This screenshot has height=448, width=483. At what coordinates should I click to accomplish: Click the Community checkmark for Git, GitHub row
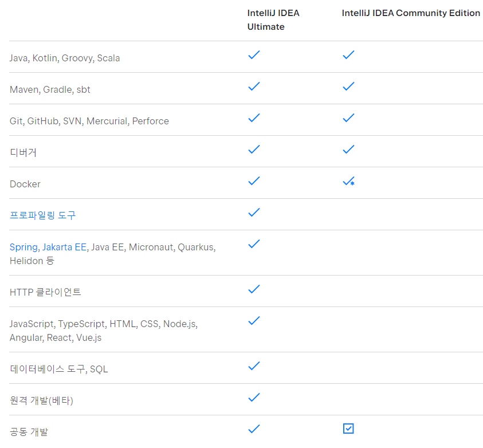[348, 118]
